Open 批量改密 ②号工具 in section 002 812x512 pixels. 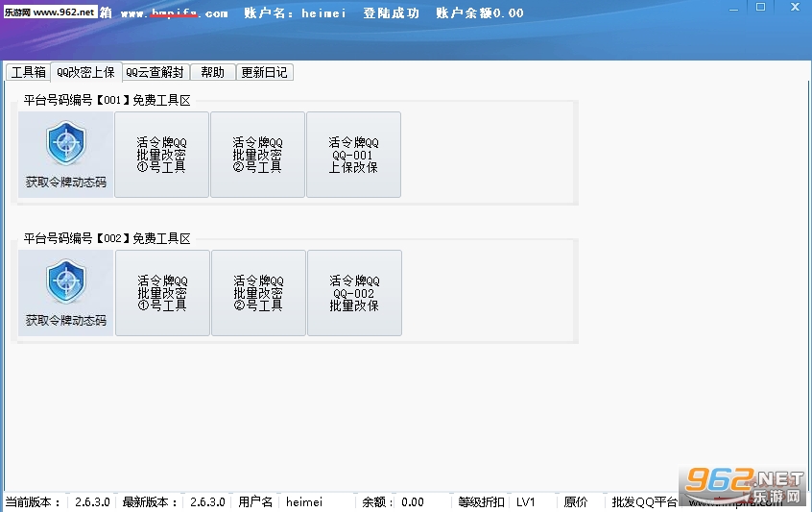[x=258, y=293]
